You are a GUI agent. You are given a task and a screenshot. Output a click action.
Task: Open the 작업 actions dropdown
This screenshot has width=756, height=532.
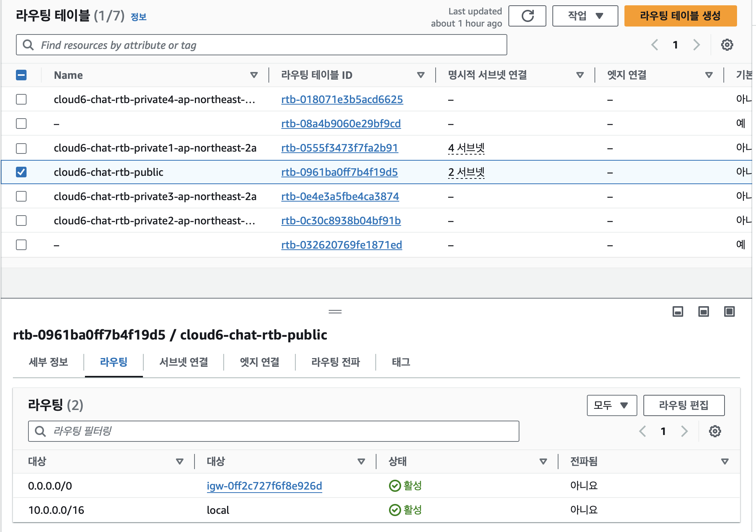585,16
